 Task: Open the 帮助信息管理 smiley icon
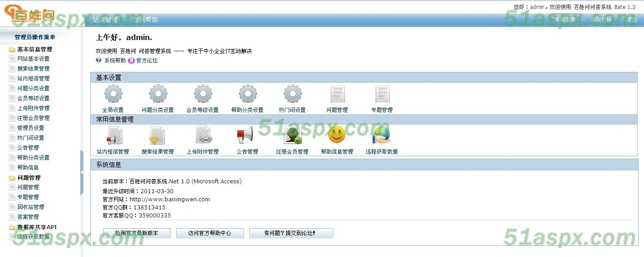point(337,135)
